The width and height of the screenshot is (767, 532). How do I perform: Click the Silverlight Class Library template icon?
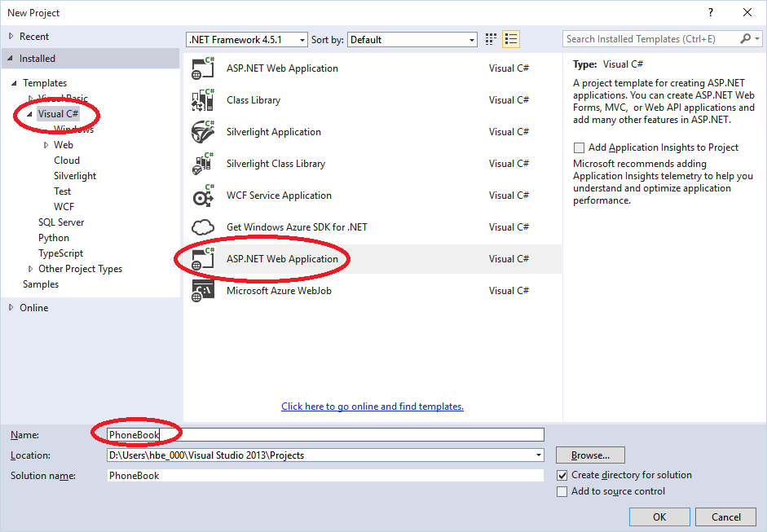tap(203, 164)
